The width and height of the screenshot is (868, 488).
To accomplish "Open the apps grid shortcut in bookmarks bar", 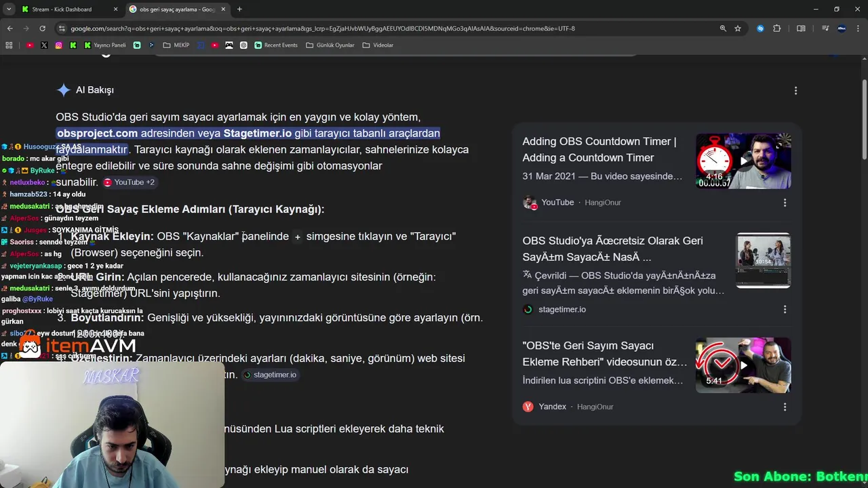I will [x=9, y=45].
